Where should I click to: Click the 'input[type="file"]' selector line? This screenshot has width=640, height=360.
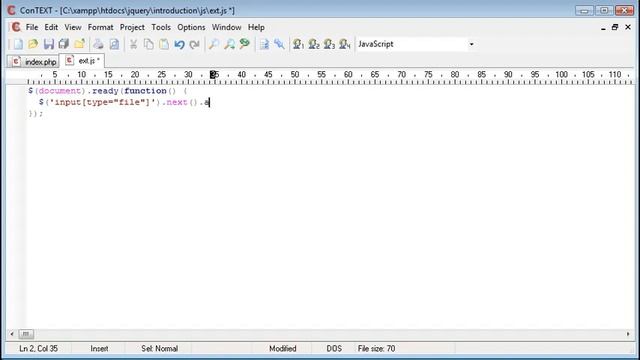tap(124, 102)
